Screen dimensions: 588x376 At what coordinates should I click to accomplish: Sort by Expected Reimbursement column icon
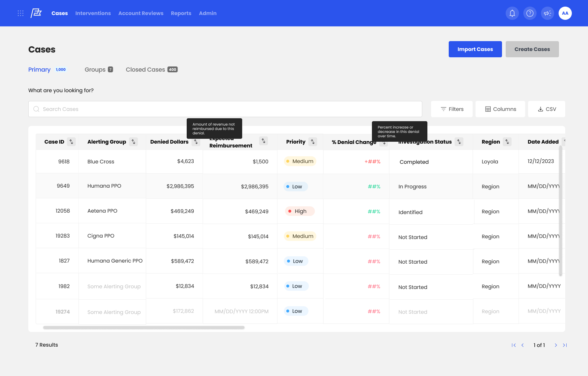click(263, 141)
